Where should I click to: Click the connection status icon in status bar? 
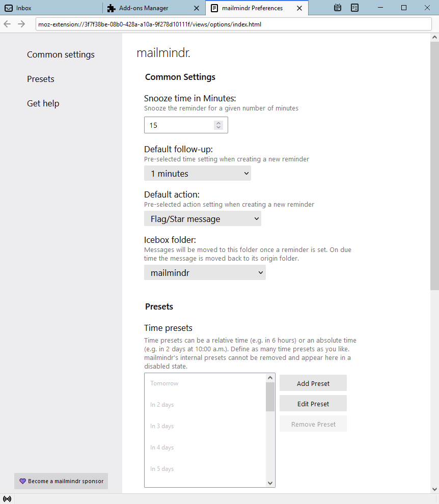(x=7, y=499)
